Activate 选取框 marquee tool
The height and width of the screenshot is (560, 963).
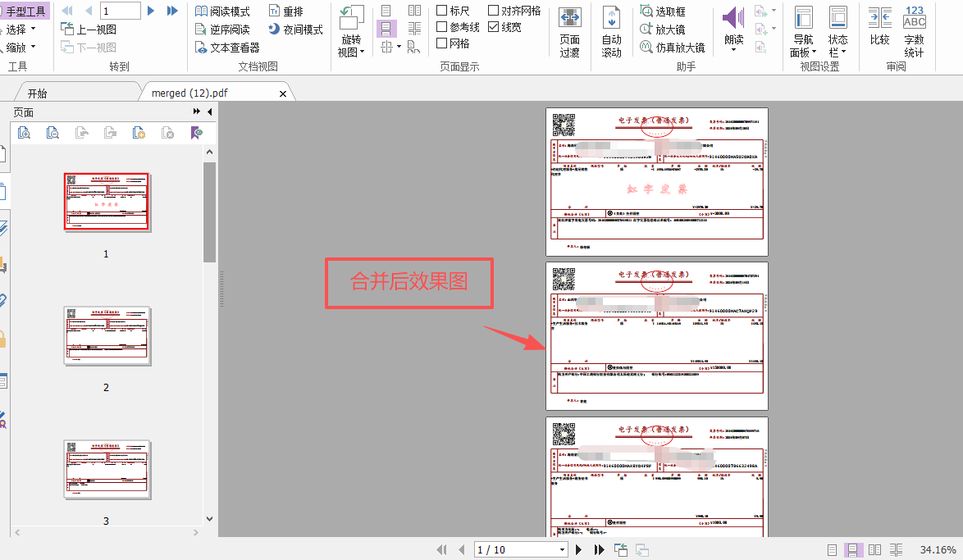[x=663, y=11]
